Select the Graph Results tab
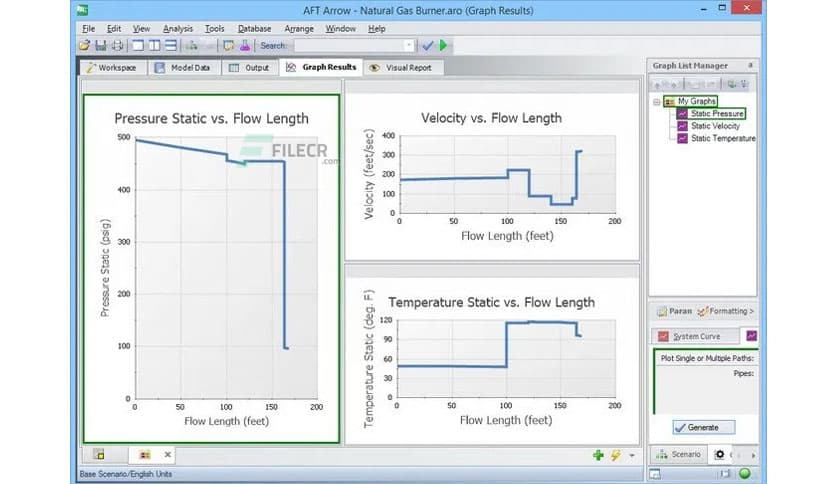The image size is (836, 484). (321, 67)
